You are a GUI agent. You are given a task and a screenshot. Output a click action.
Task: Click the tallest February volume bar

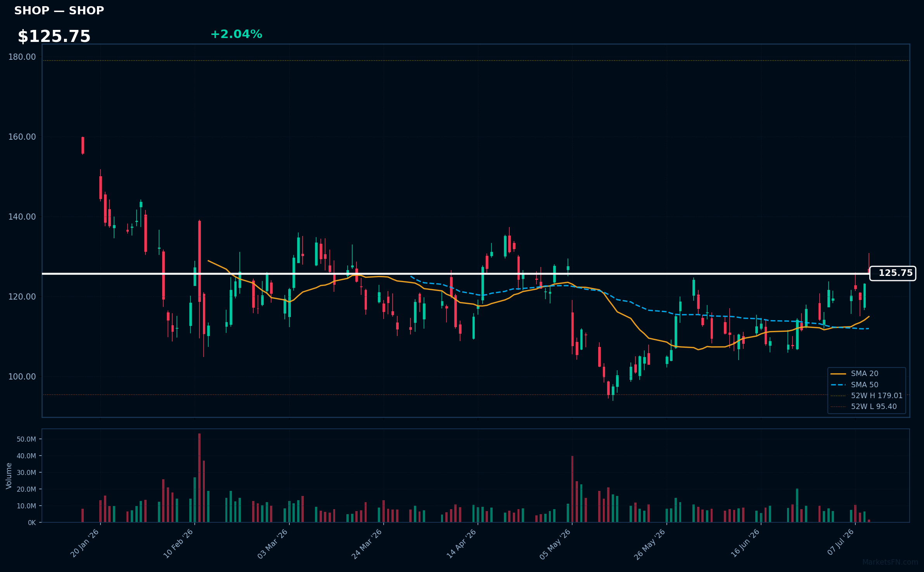point(199,478)
